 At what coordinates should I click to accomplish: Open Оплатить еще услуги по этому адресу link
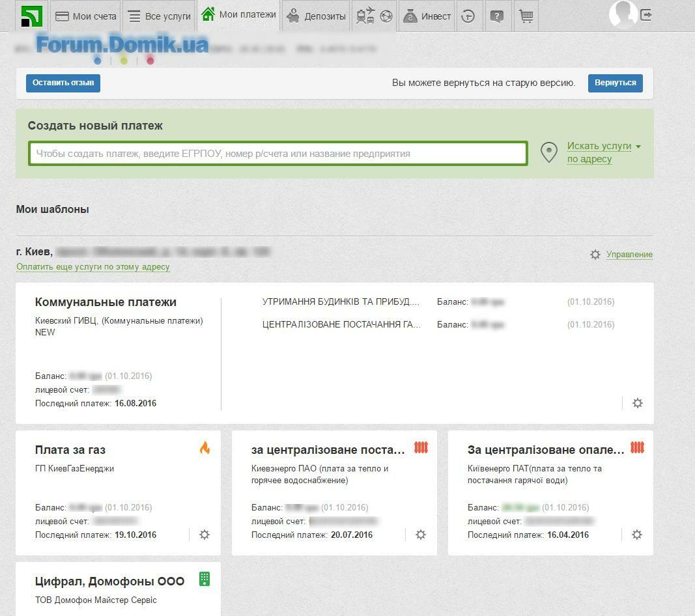pyautogui.click(x=93, y=267)
